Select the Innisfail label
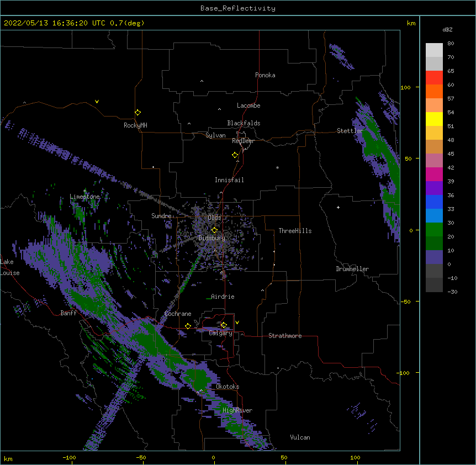The image size is (476, 465). [x=229, y=180]
